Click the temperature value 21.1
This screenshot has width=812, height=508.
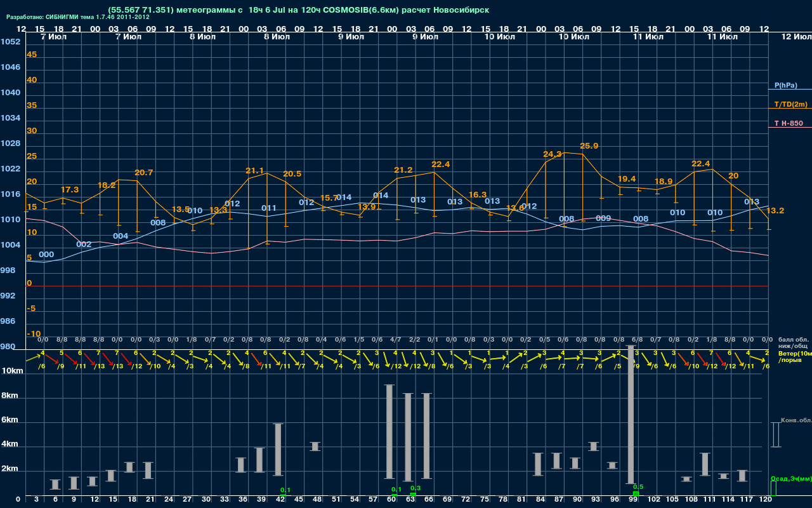254,171
